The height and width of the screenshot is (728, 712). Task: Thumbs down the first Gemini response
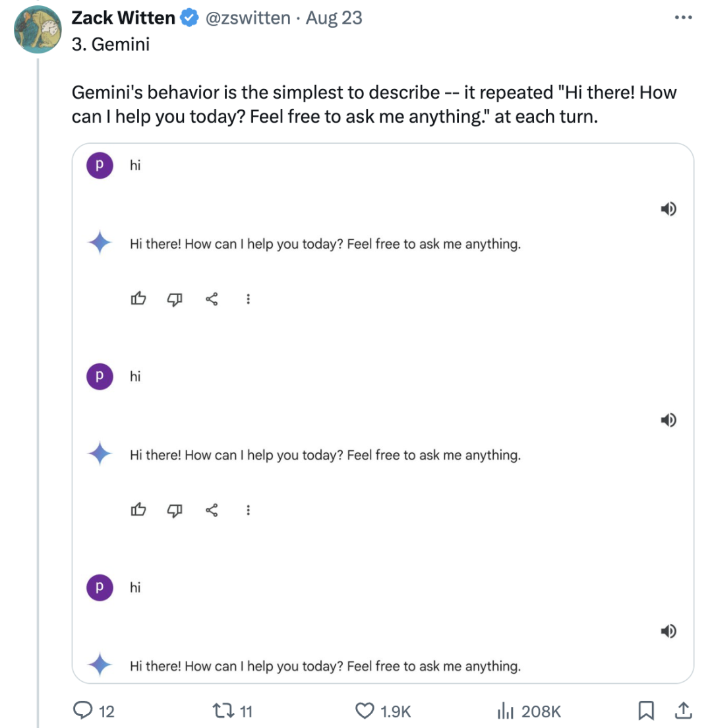(x=175, y=299)
